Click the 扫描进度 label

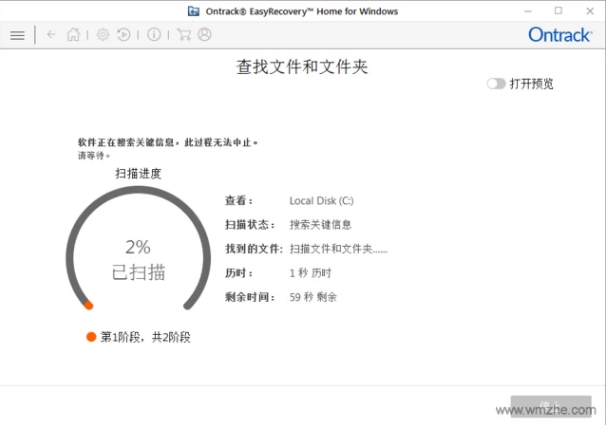pyautogui.click(x=138, y=173)
